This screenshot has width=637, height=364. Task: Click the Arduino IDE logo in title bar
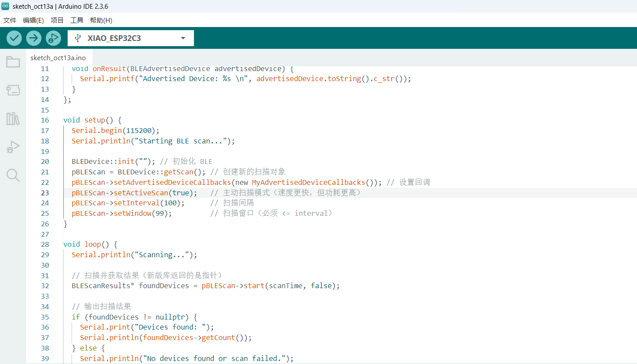coord(5,6)
